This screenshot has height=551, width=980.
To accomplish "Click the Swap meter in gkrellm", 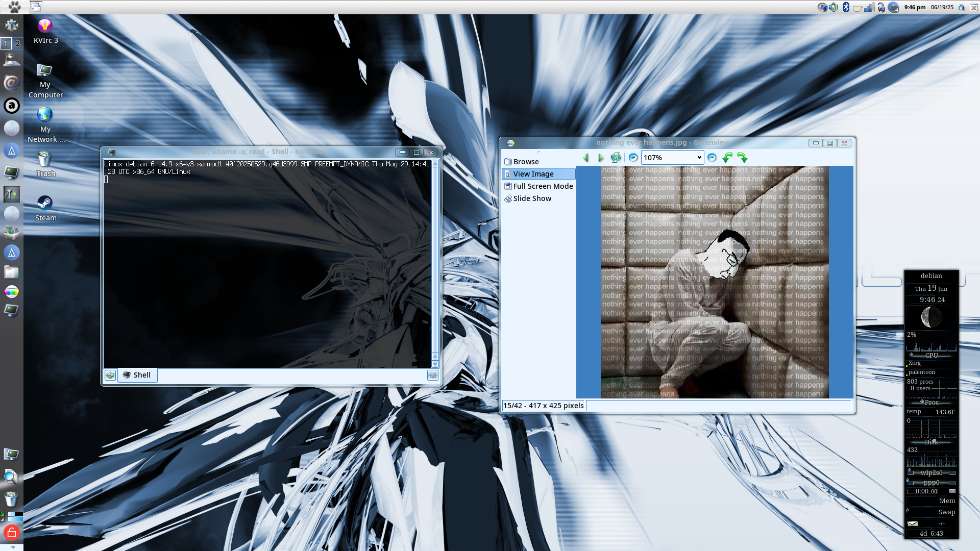I will click(x=932, y=512).
